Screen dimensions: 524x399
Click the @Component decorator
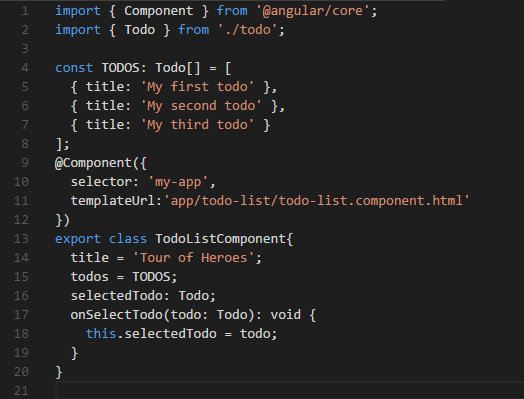[94, 163]
